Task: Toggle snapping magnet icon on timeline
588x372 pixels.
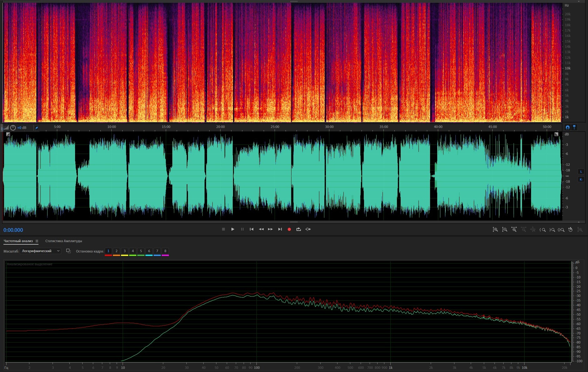Action: tap(567, 127)
